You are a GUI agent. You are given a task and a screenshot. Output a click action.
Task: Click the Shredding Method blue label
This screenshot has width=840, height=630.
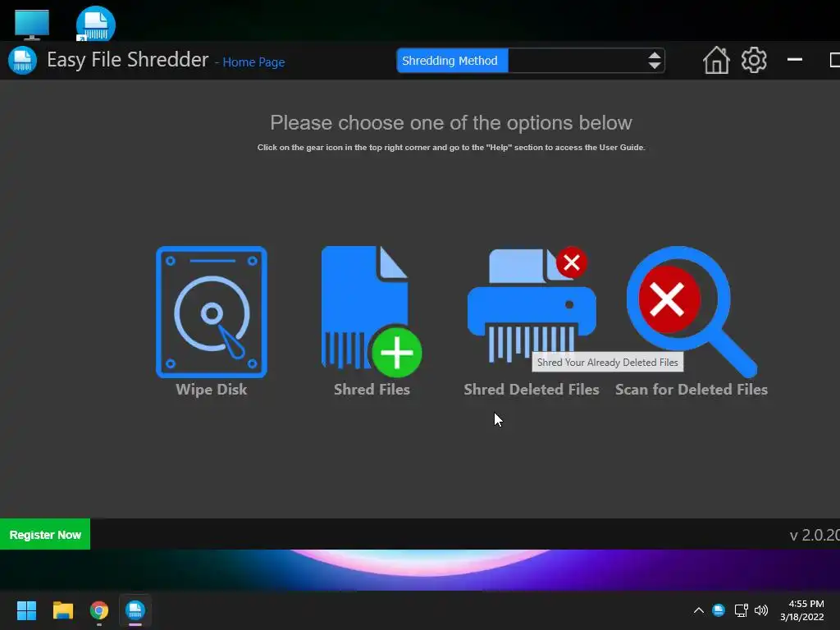point(452,61)
